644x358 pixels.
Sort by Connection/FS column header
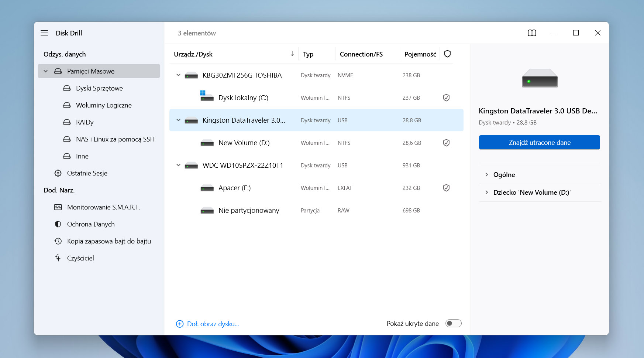(x=361, y=54)
